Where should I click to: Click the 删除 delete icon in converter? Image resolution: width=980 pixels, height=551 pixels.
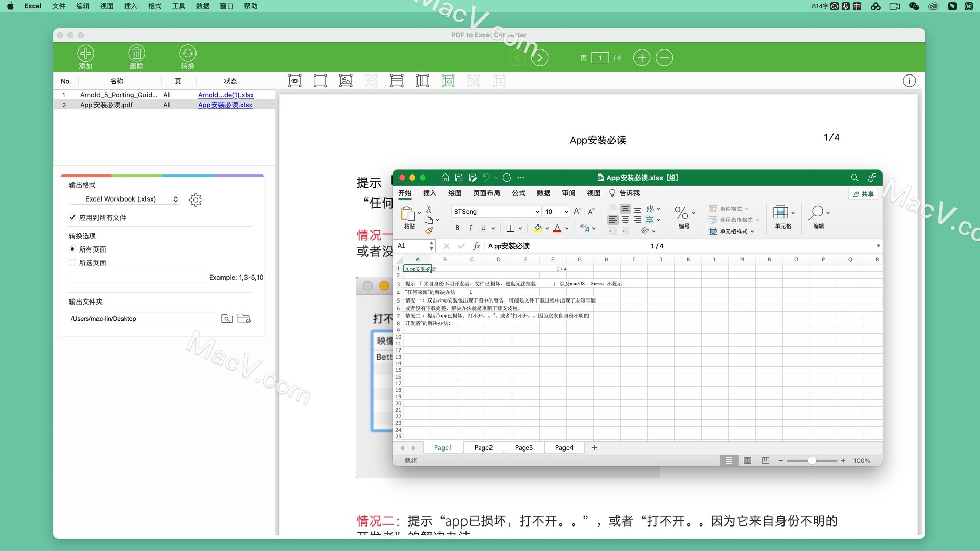pos(136,54)
